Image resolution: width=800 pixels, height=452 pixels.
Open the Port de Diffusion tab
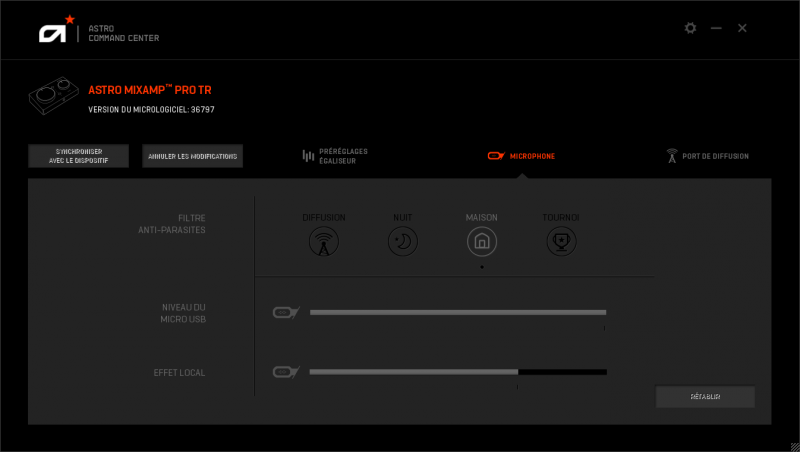click(708, 156)
